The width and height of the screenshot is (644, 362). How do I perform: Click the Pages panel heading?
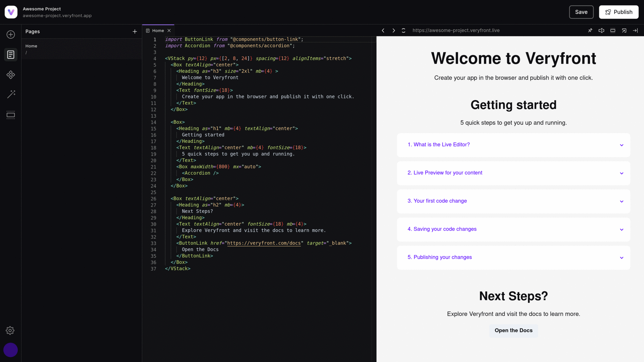[33, 32]
